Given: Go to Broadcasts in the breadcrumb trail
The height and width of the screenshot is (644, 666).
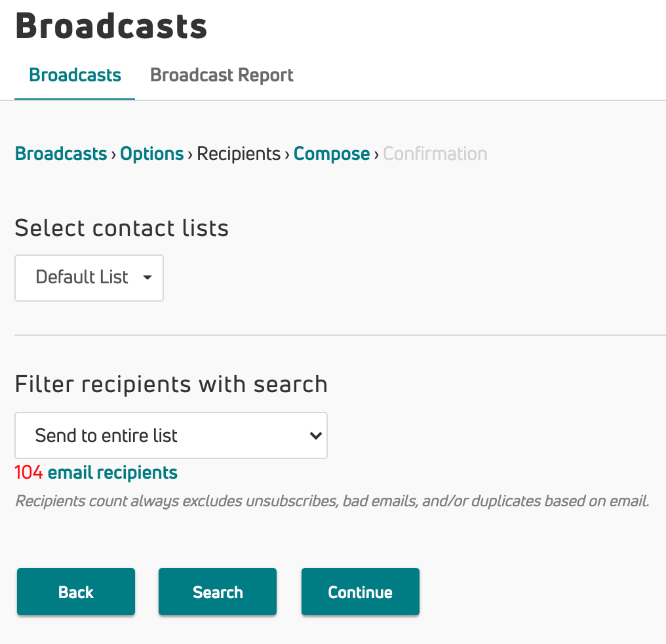Looking at the screenshot, I should (61, 154).
